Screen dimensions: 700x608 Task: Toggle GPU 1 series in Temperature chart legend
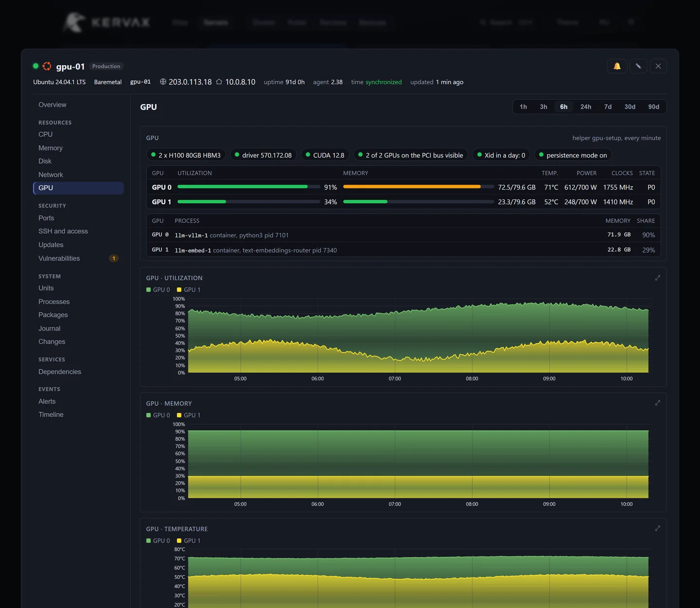point(189,540)
